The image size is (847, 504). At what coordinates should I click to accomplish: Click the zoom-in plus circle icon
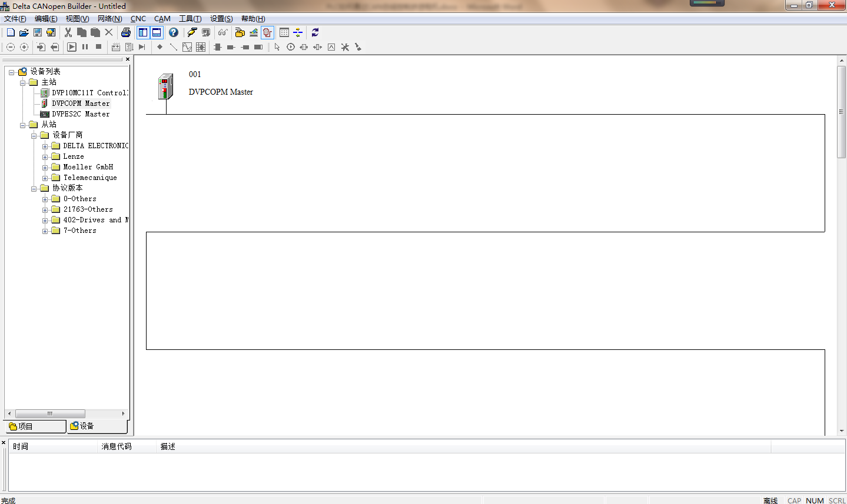(24, 47)
